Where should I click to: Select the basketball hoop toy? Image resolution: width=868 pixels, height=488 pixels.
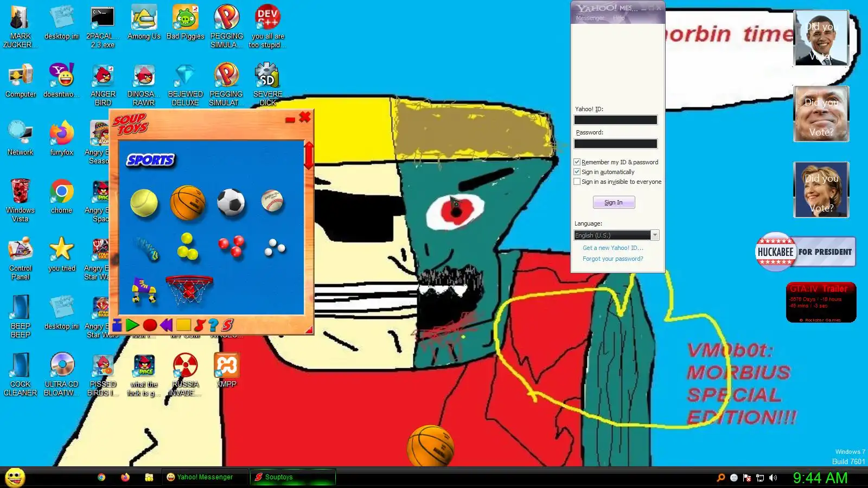(189, 291)
